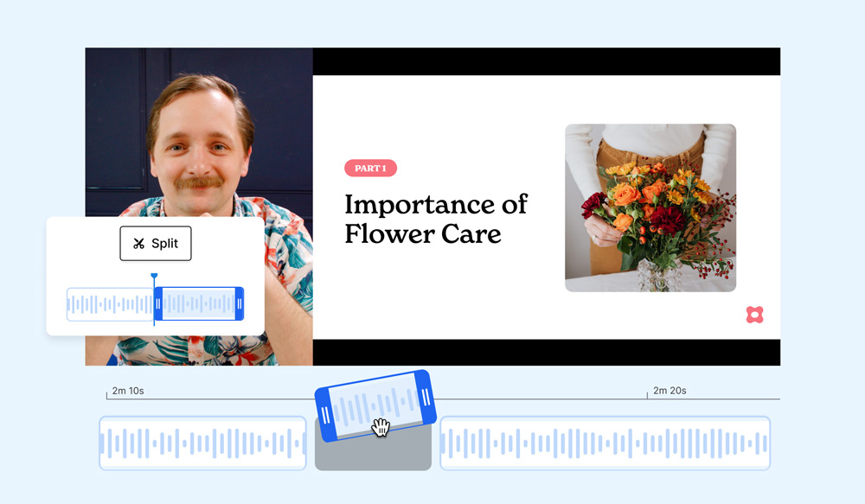Grab right trim handle of the highlighted Split card clip
Screen dimensions: 865x504
pyautogui.click(x=240, y=303)
